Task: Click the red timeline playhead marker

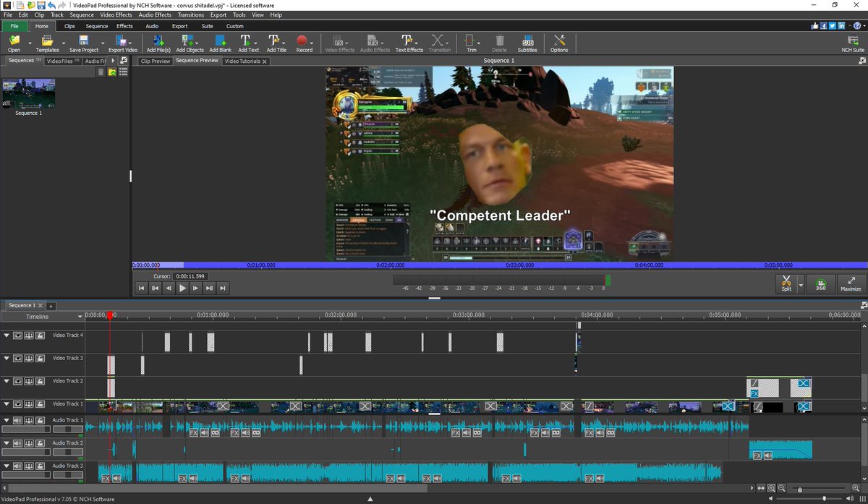Action: (x=110, y=316)
